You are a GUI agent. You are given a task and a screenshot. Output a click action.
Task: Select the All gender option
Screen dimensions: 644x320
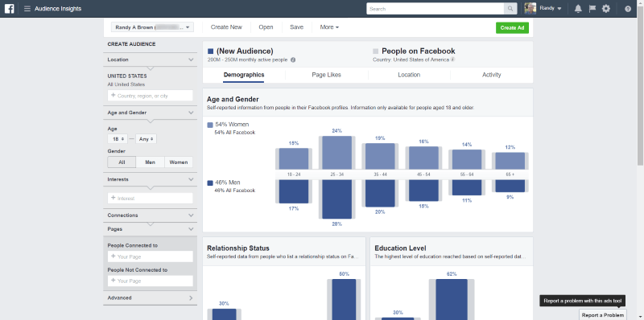click(x=122, y=162)
